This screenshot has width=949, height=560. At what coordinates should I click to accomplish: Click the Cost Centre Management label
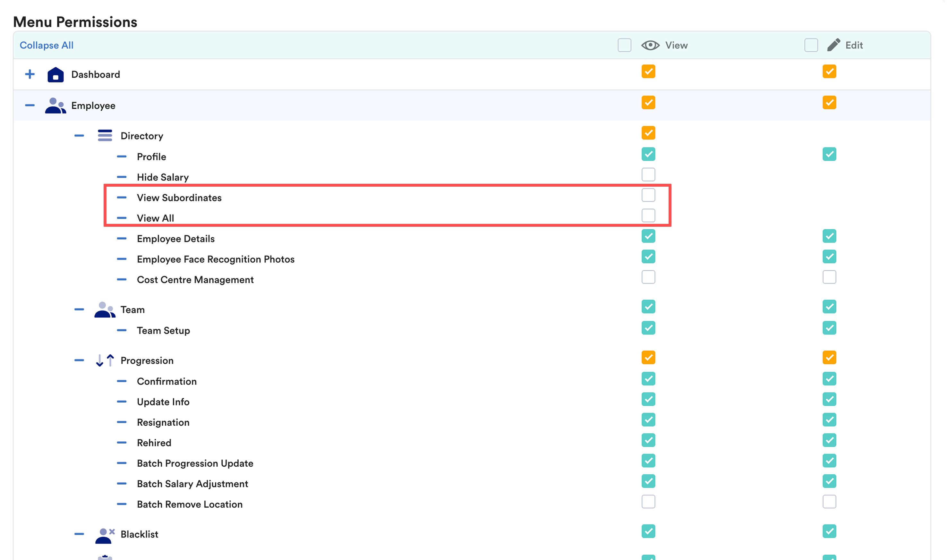(x=195, y=280)
